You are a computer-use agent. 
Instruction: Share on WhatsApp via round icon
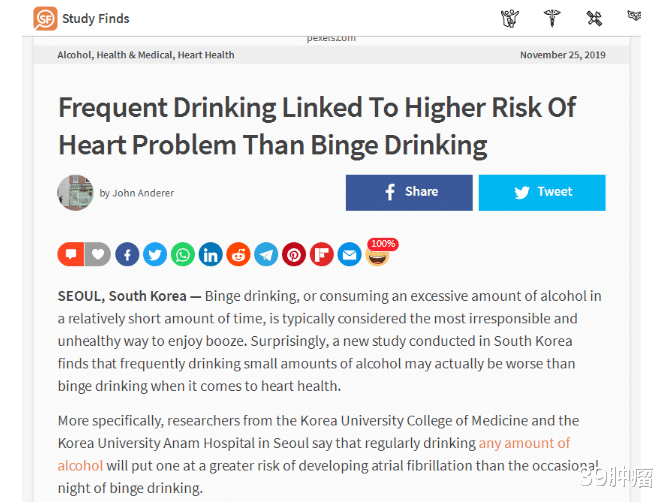click(182, 255)
